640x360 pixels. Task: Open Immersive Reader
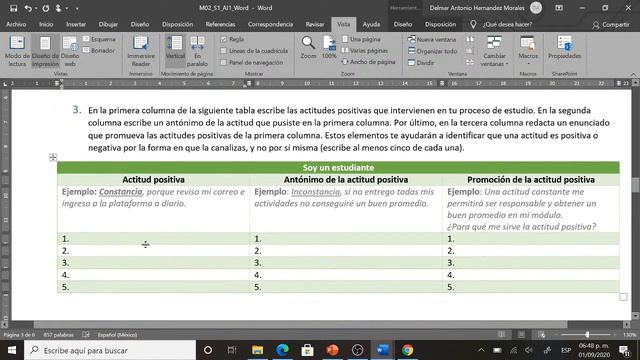click(x=141, y=51)
